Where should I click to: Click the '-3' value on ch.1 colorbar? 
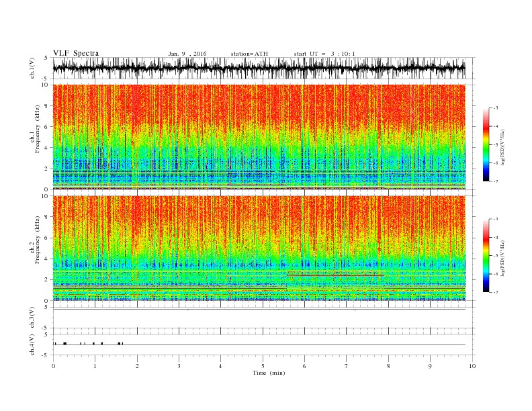(x=496, y=108)
